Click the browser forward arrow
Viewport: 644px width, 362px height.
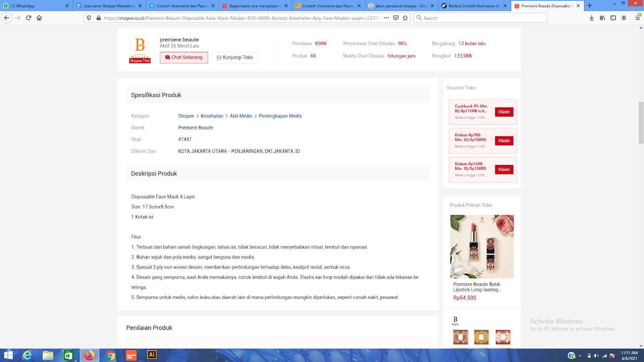(x=18, y=18)
